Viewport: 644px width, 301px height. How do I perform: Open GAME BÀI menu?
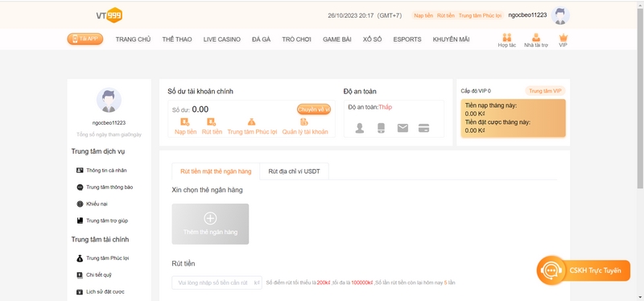(x=337, y=39)
